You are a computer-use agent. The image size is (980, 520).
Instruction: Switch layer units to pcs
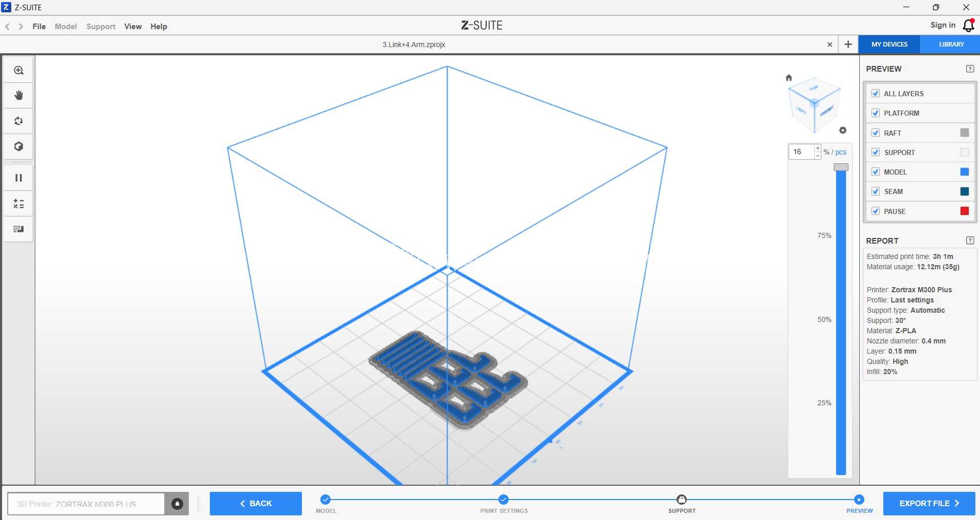(841, 152)
